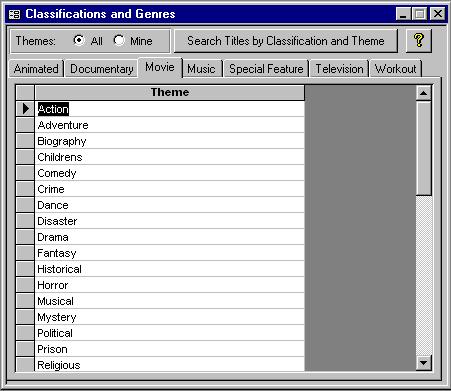Select the Dance theme row

(x=170, y=205)
